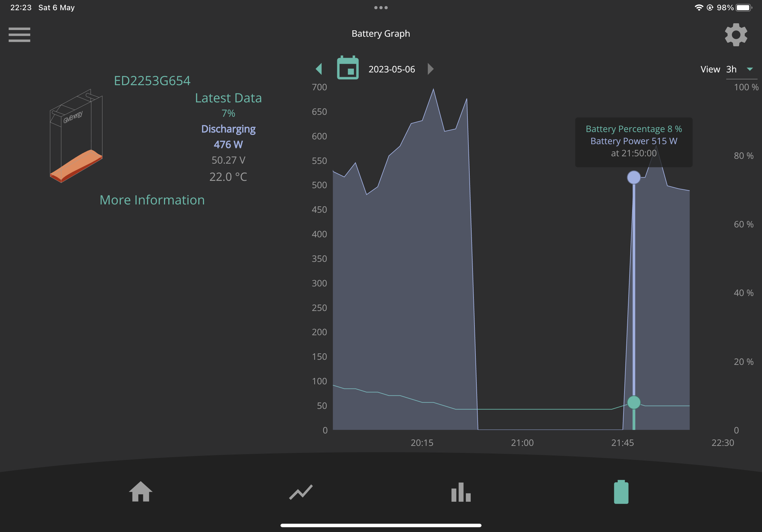Select battery percentage marker on graph
The width and height of the screenshot is (762, 532).
pyautogui.click(x=633, y=402)
